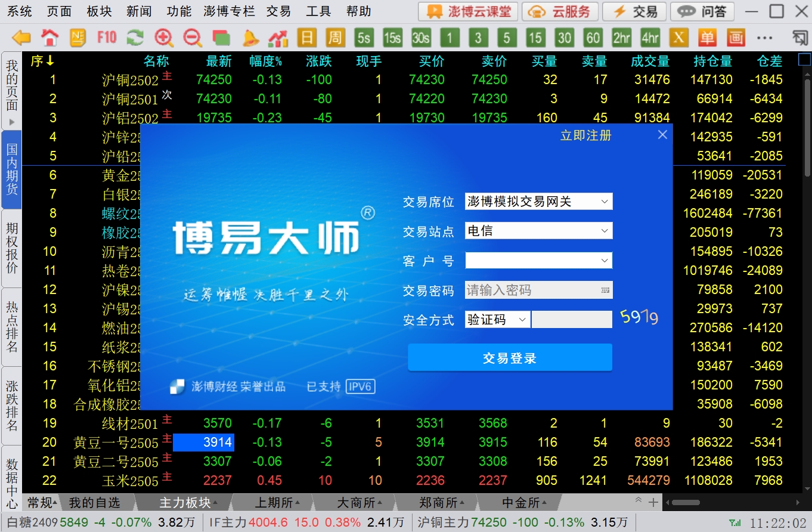The image size is (812, 532).
Task: Expand the 交易席位 dropdown
Action: pyautogui.click(x=605, y=202)
